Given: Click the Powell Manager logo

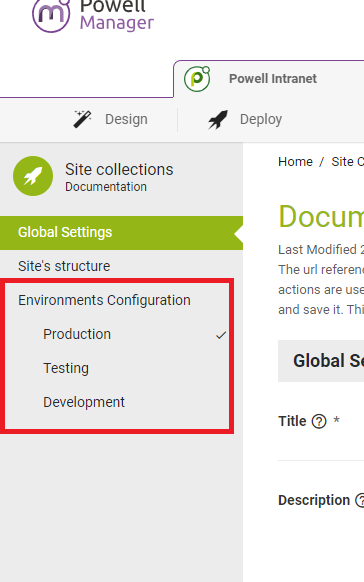Looking at the screenshot, I should click(93, 15).
